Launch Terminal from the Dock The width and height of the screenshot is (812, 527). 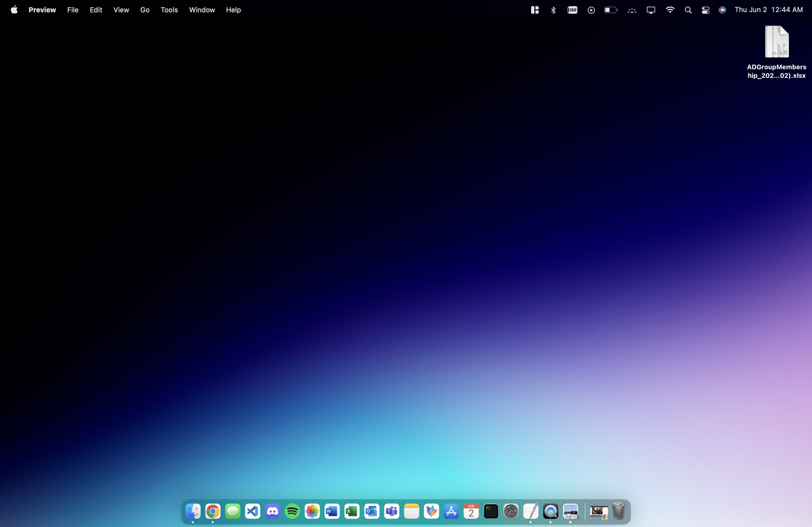coord(491,511)
